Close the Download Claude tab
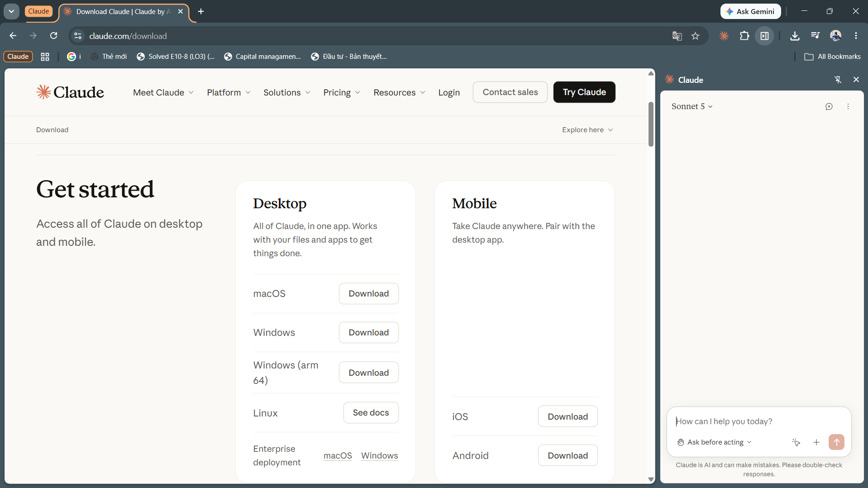The image size is (868, 488). click(x=181, y=11)
